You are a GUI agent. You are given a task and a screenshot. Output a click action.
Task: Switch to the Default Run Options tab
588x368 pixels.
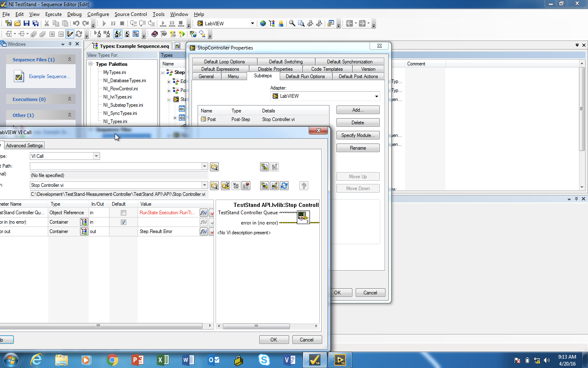tap(305, 76)
